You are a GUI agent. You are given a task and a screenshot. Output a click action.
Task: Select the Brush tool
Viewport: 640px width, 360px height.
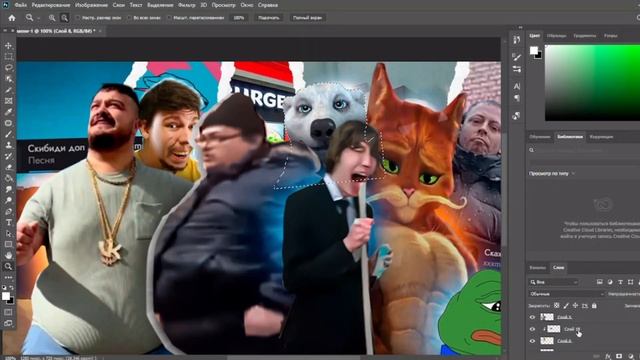tap(9, 134)
